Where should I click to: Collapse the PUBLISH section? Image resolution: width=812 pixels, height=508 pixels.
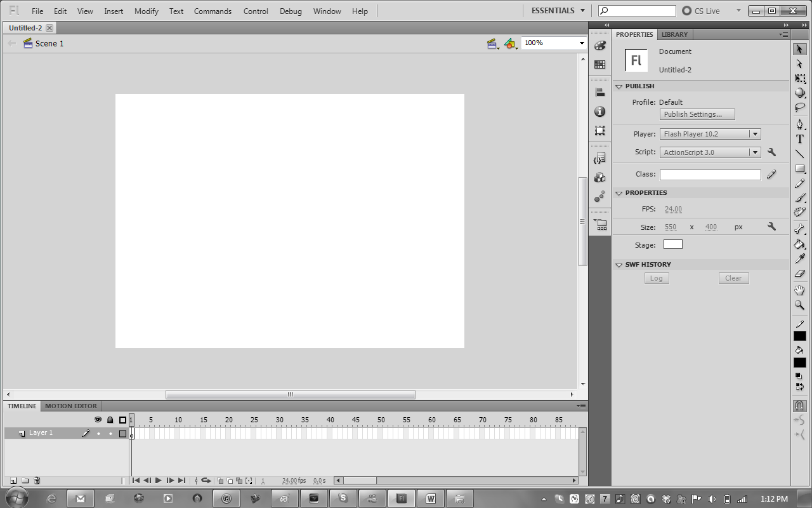click(619, 86)
